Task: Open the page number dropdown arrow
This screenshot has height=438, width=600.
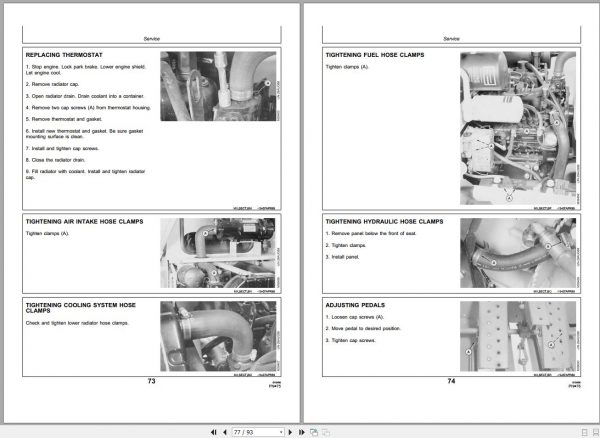Action: coord(281,432)
